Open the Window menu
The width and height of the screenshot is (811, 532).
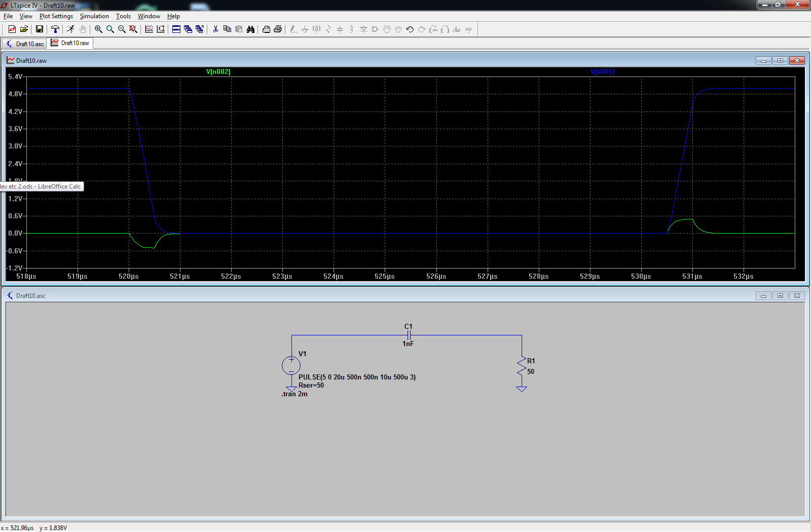149,16
